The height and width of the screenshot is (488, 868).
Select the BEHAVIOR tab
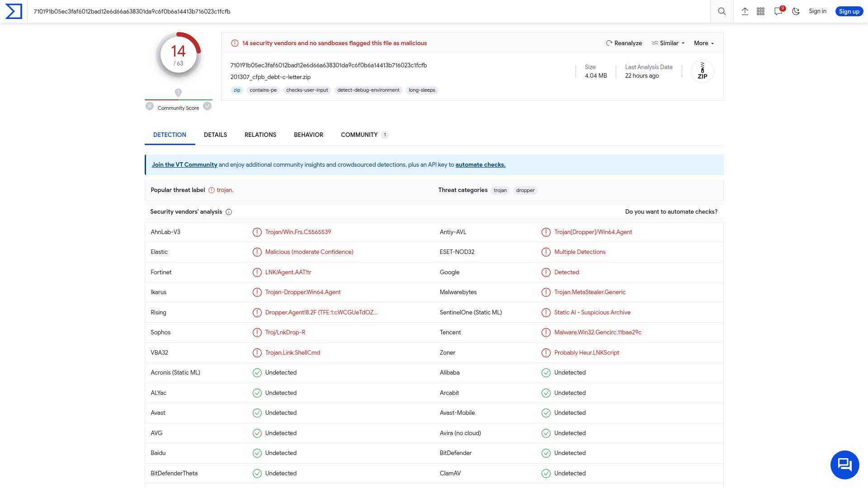[x=309, y=135]
